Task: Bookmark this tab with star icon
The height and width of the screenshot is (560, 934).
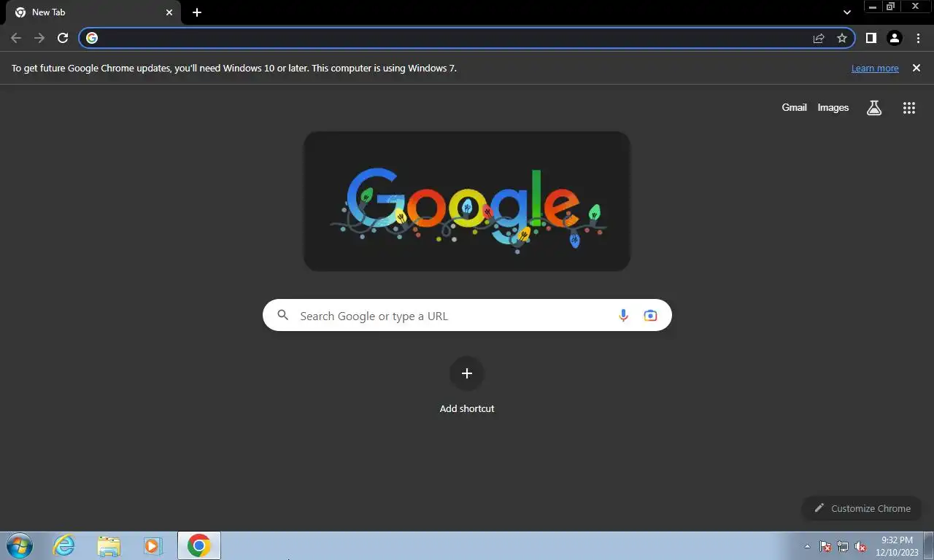Action: pyautogui.click(x=842, y=38)
